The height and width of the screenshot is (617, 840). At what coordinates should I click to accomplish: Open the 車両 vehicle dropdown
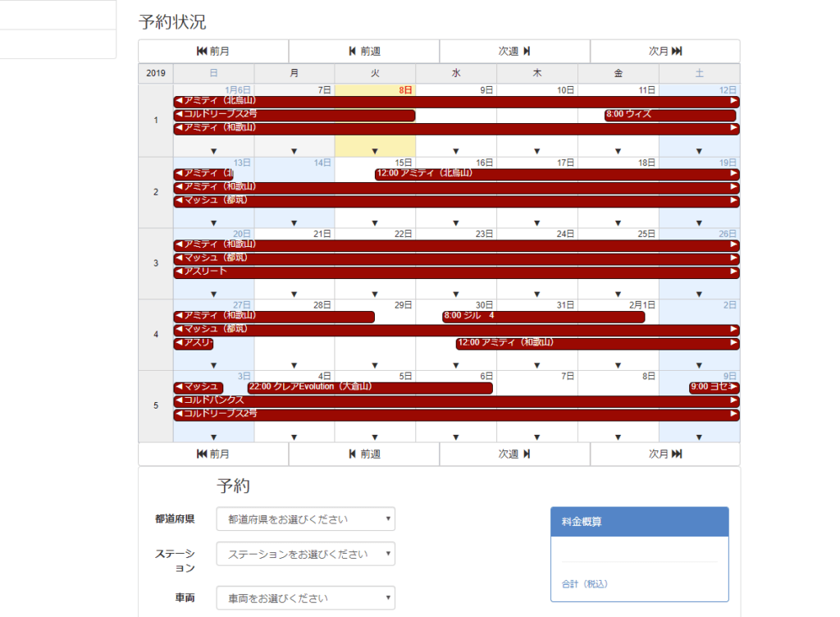(305, 597)
